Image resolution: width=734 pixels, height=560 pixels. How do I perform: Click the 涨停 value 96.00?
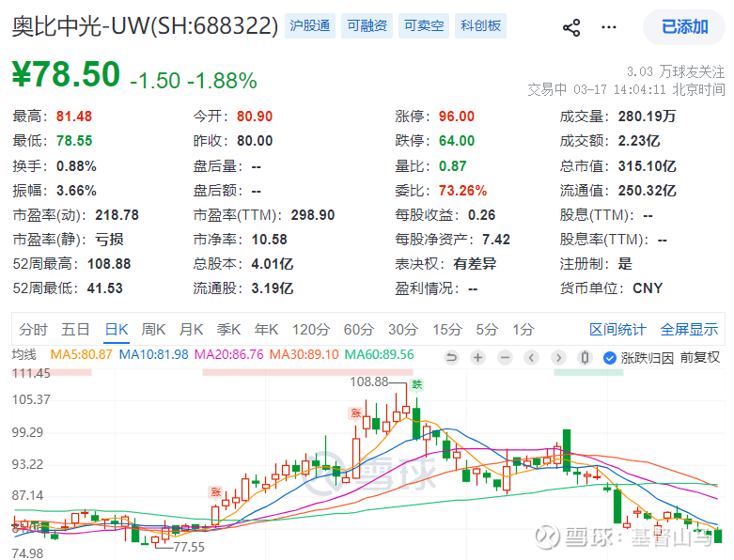457,116
